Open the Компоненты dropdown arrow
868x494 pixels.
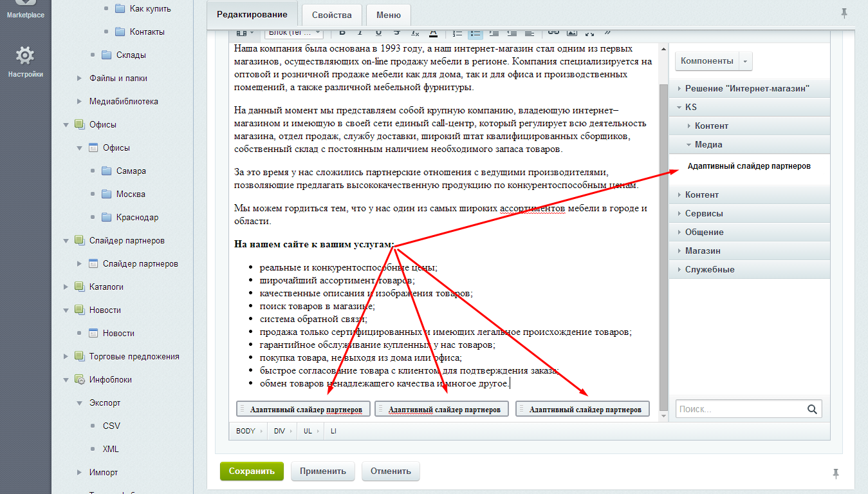(x=746, y=61)
